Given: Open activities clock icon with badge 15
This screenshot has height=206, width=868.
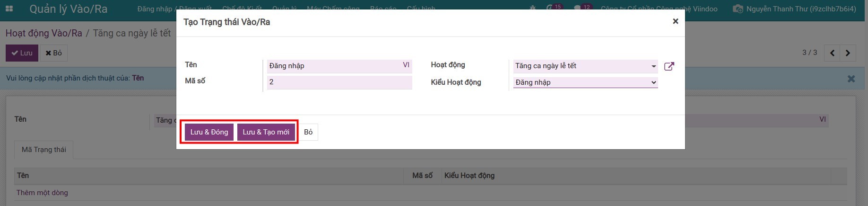Looking at the screenshot, I should [x=554, y=8].
